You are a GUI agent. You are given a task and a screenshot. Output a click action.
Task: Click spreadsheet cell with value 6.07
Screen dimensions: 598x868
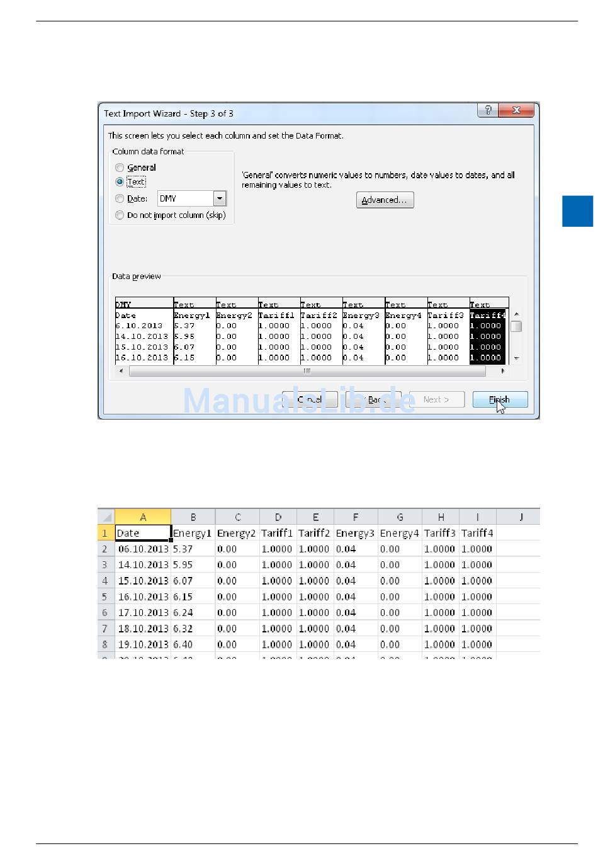(x=193, y=581)
